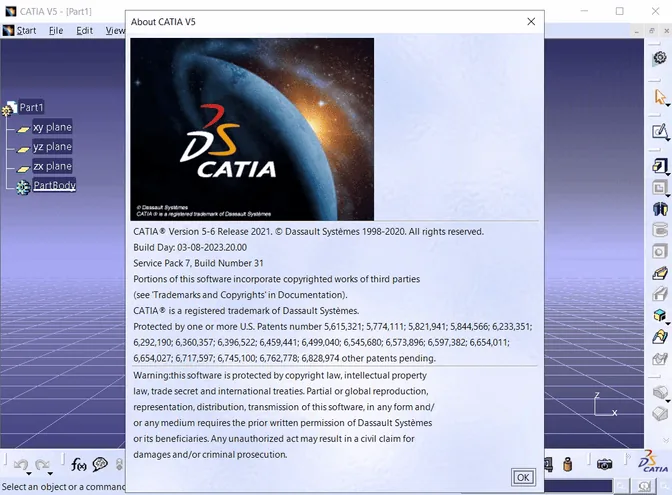
Task: Click the 'Service Pack 7, Build Number 31' text
Action: 198,263
